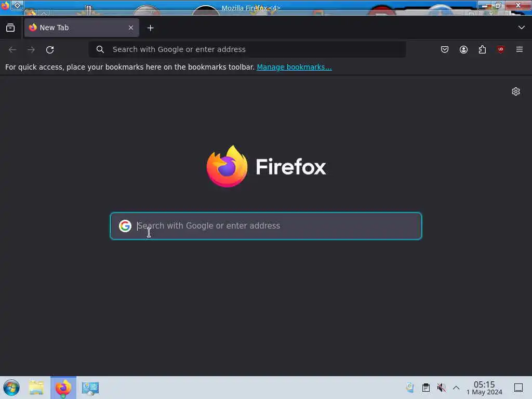
Task: Click the updates notifier tray icon
Action: [410, 388]
